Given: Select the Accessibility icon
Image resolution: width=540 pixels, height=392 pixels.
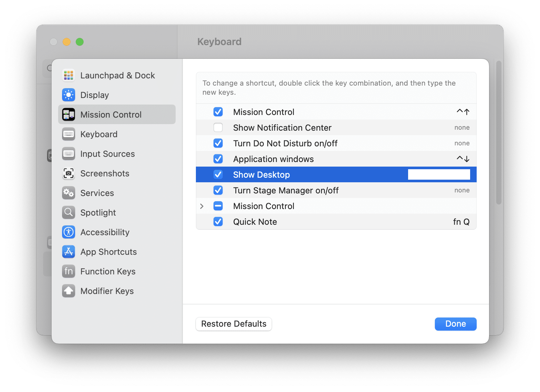Looking at the screenshot, I should [x=68, y=232].
